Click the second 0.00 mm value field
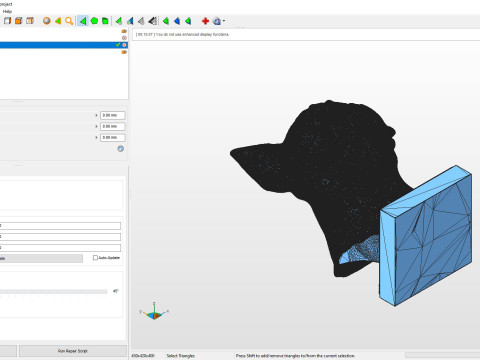Viewport: 480px width, 360px height. (x=113, y=126)
